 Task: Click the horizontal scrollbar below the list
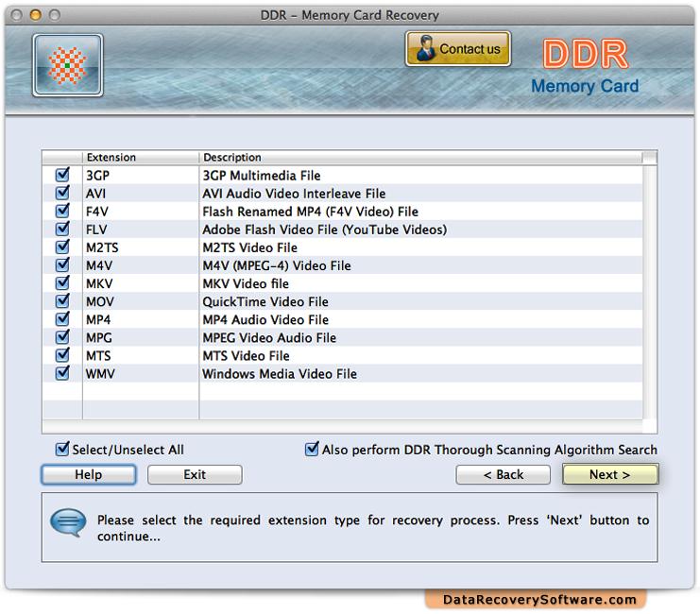(342, 426)
